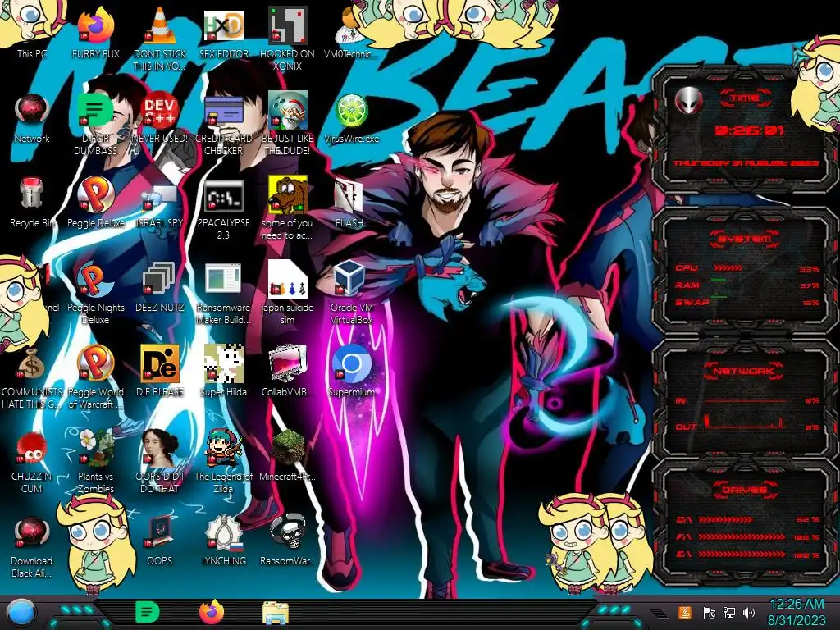Image resolution: width=840 pixels, height=630 pixels.
Task: Open the RansomWar skull icon shortcut
Action: coord(287,540)
